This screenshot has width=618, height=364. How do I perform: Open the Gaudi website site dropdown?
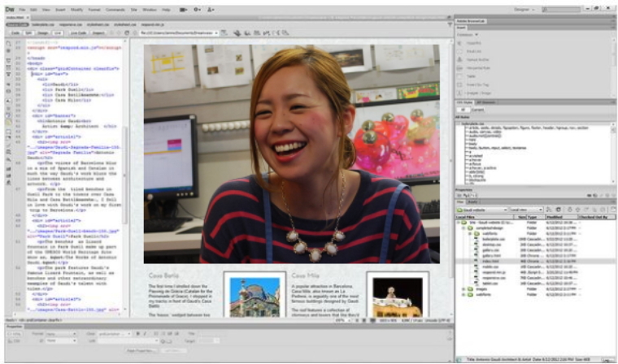481,210
